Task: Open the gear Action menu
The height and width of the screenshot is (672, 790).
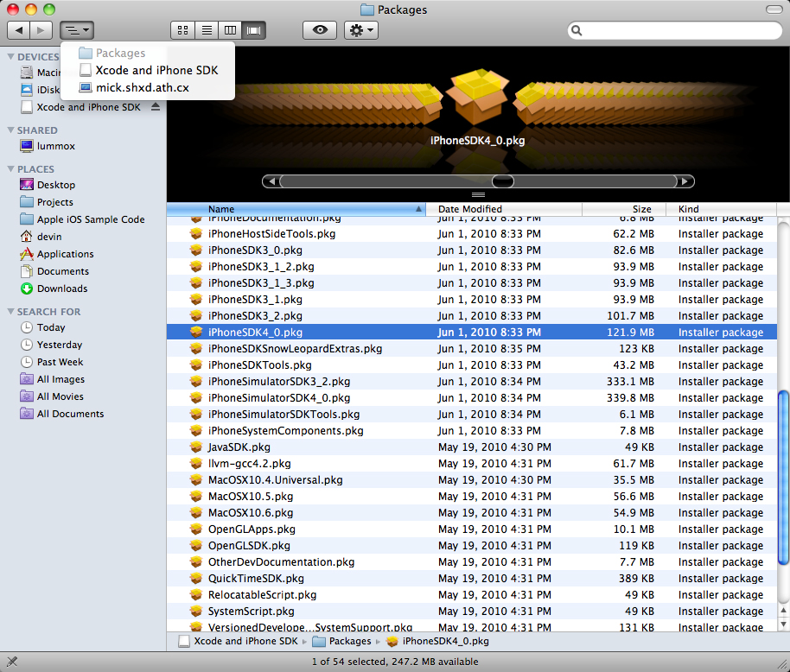Action: pyautogui.click(x=360, y=30)
